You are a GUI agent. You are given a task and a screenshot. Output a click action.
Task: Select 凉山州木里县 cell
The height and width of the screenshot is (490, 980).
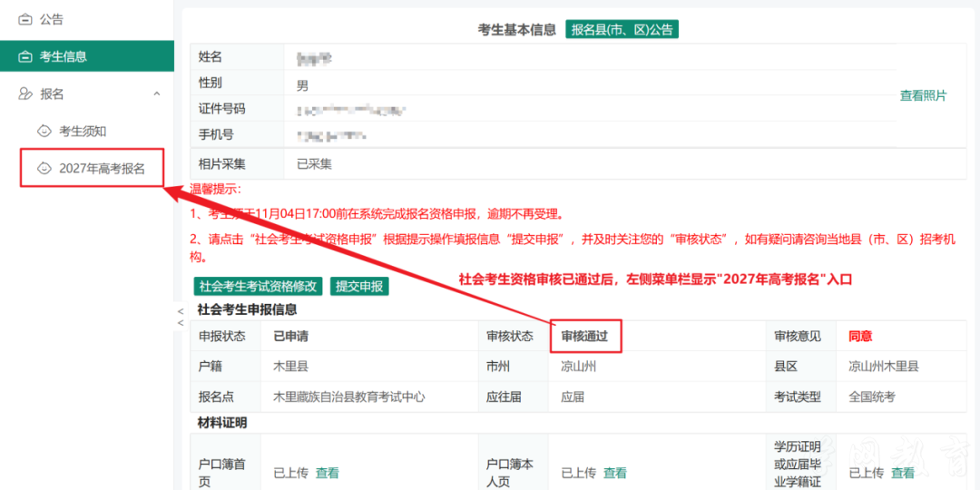(x=883, y=367)
